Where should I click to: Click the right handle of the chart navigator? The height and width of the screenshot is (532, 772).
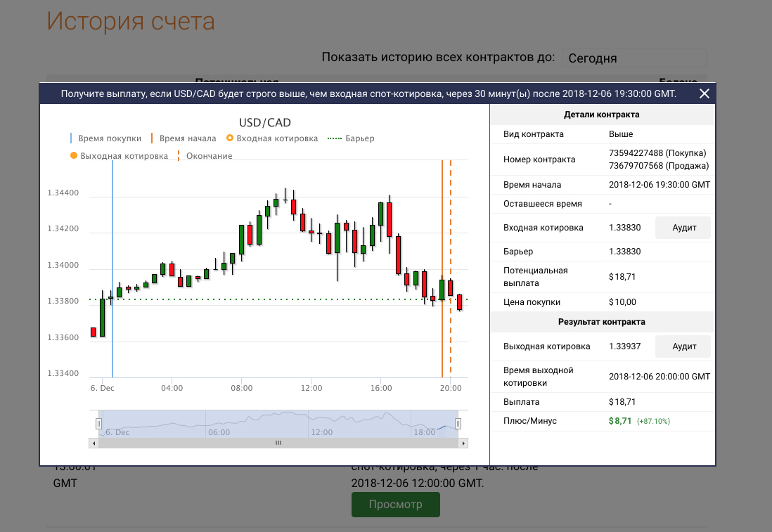point(458,423)
